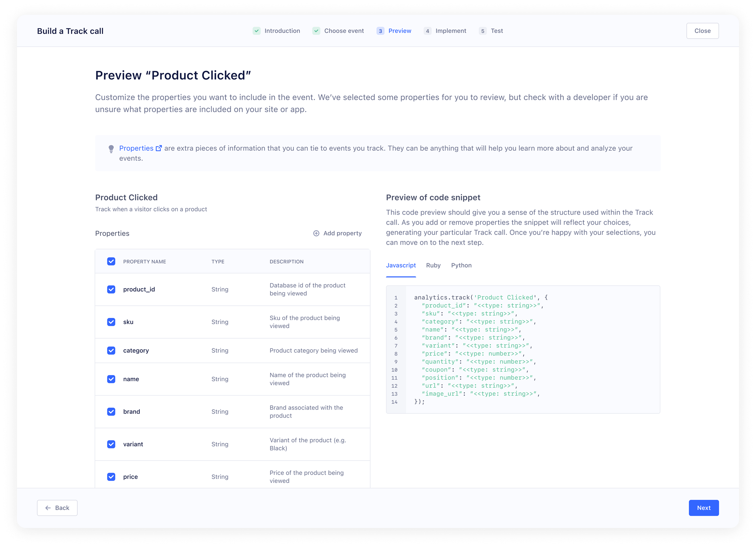This screenshot has width=756, height=547.
Task: Click the lightbulb tip icon
Action: [111, 149]
